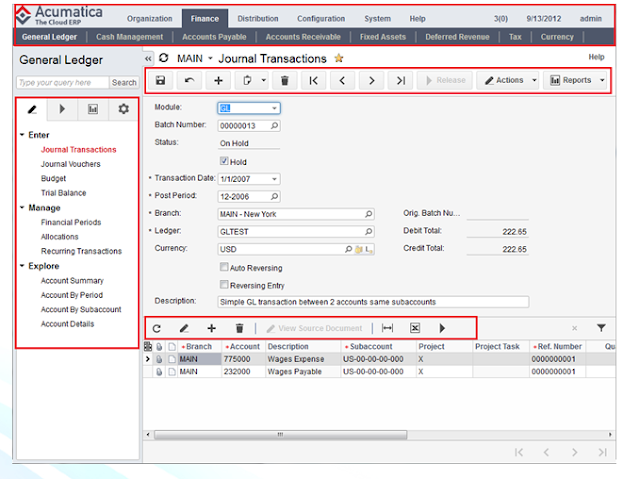The height and width of the screenshot is (479, 640).
Task: Open the Ledger field lookup magnifier
Action: click(369, 231)
